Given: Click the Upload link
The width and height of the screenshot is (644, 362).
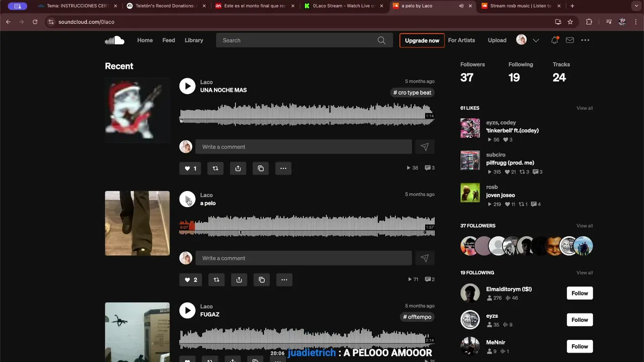Looking at the screenshot, I should (x=497, y=40).
